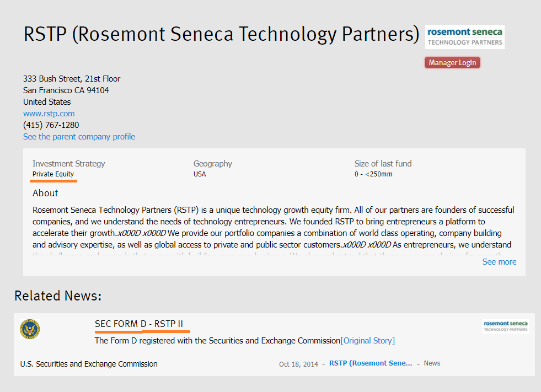Visit the www.rstp.com website link

point(49,114)
